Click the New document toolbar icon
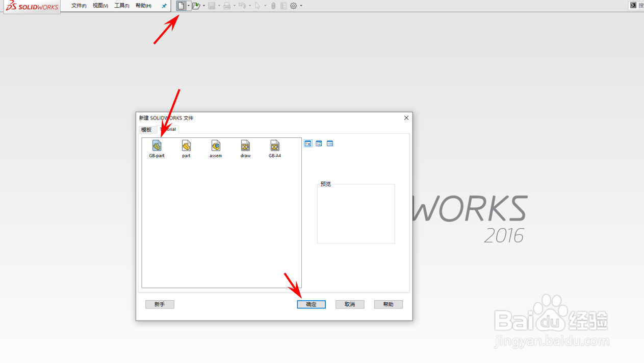 [x=181, y=6]
